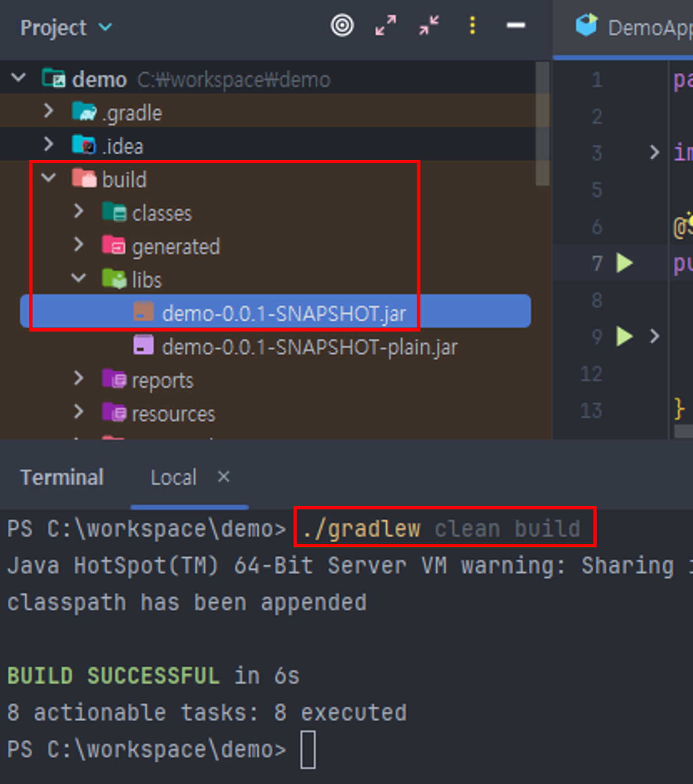The height and width of the screenshot is (784, 693).
Task: Select the .idea tree row label
Action: point(122,146)
